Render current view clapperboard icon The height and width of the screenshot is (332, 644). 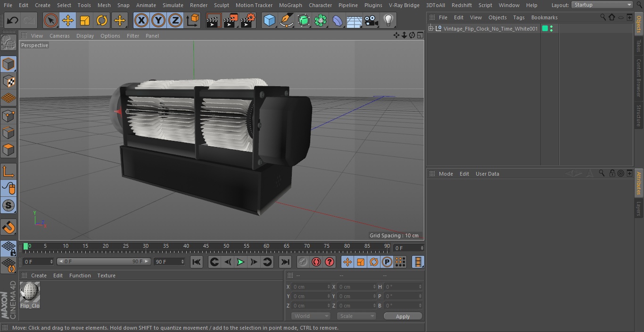tap(214, 20)
